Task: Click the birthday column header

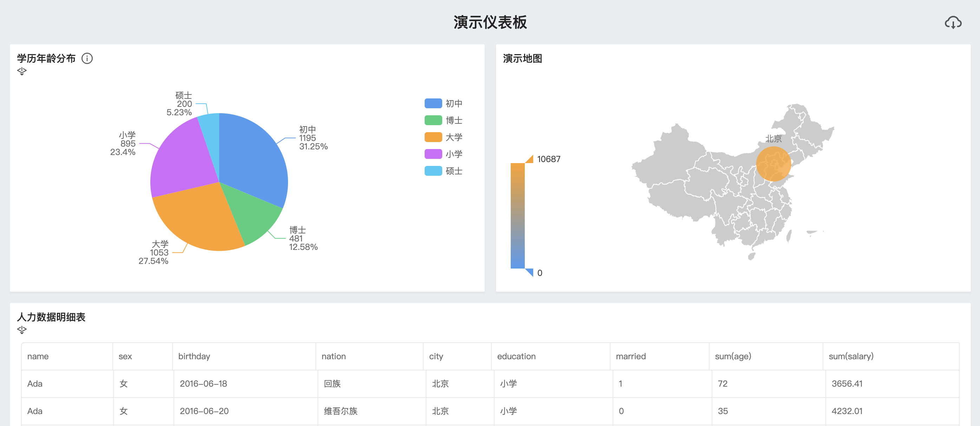Action: pyautogui.click(x=194, y=356)
